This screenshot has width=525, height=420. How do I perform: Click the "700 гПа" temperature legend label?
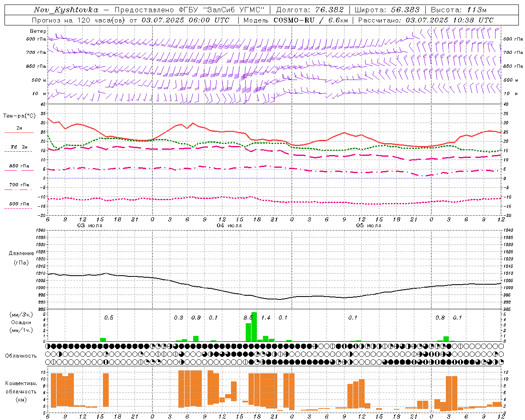19,185
